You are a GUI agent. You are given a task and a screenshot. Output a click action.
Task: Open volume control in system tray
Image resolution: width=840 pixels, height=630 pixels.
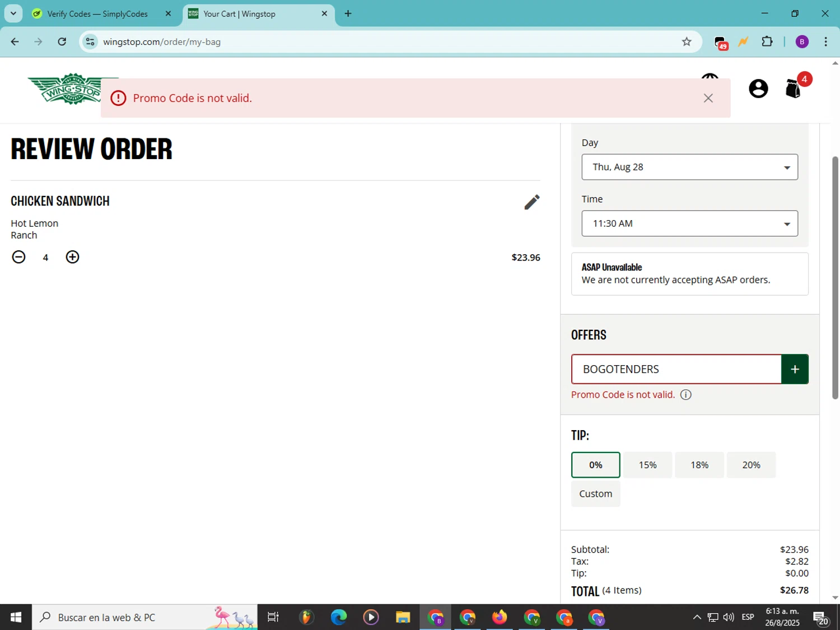click(729, 617)
